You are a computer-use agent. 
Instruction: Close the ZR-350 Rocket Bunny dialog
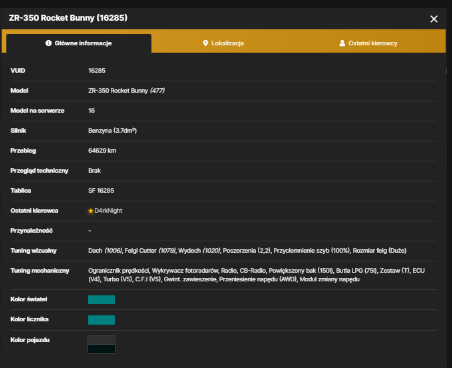point(434,19)
